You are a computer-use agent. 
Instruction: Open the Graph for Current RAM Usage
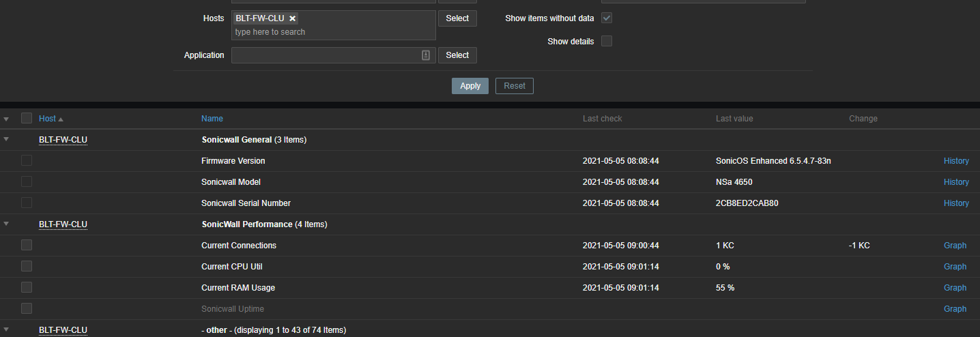[x=955, y=288]
